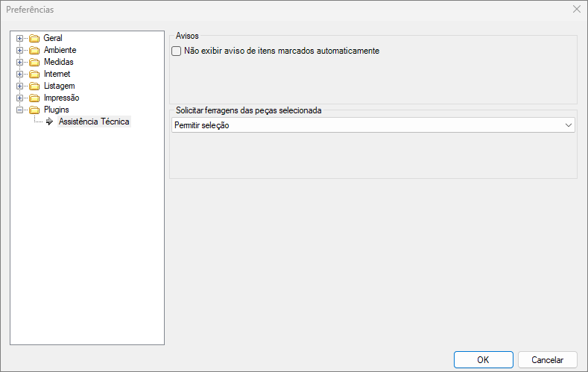The height and width of the screenshot is (372, 588).
Task: Click the Cancelar button
Action: click(547, 359)
